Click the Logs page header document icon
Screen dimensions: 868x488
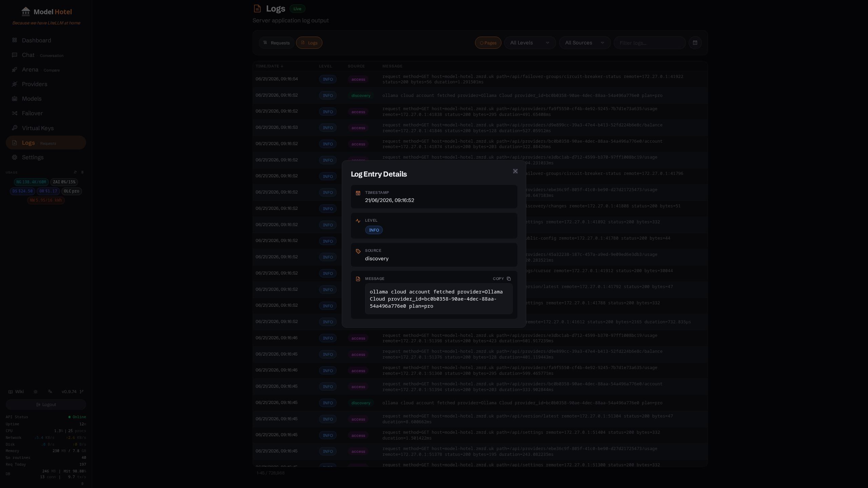click(x=257, y=8)
